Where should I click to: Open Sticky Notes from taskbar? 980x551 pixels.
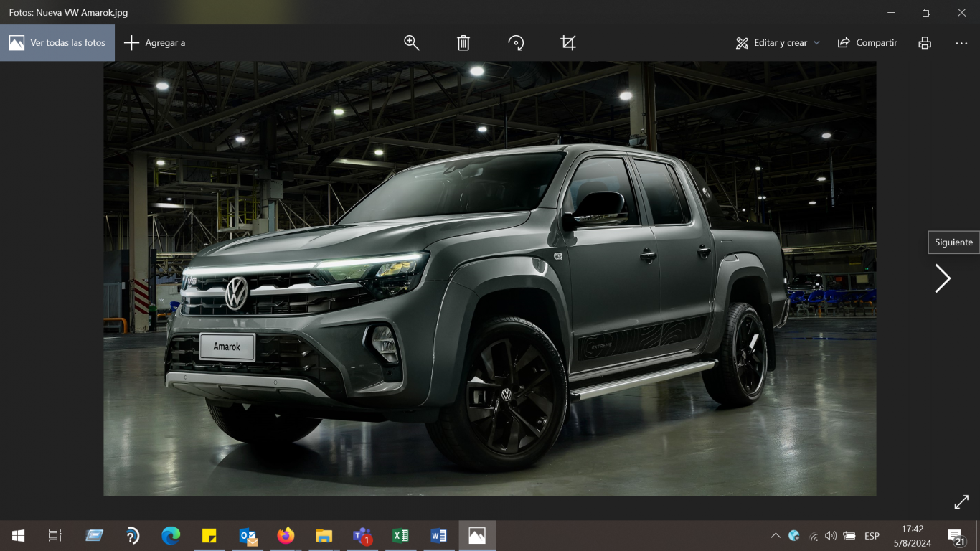click(x=209, y=536)
